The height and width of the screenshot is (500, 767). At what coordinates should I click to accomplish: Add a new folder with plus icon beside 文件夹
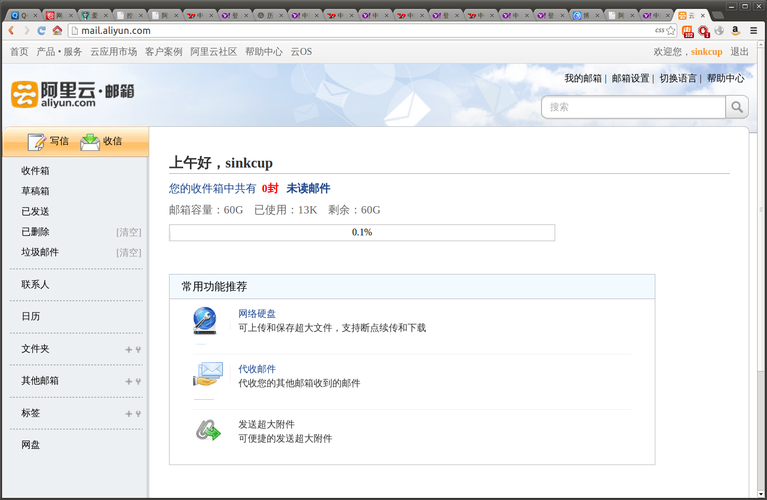128,349
